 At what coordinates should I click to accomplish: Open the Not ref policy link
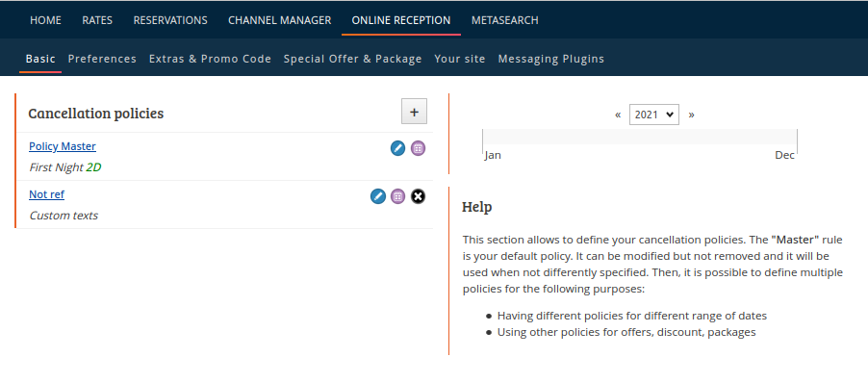pyautogui.click(x=46, y=194)
